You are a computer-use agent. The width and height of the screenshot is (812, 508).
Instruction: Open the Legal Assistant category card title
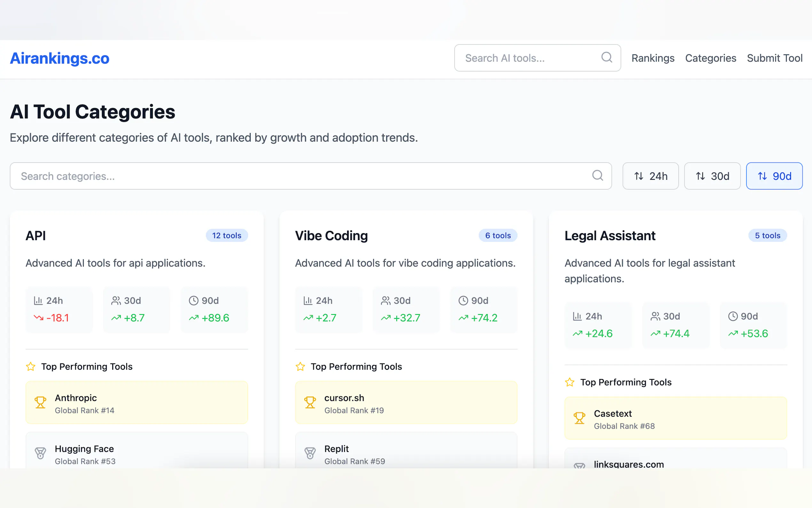point(610,235)
